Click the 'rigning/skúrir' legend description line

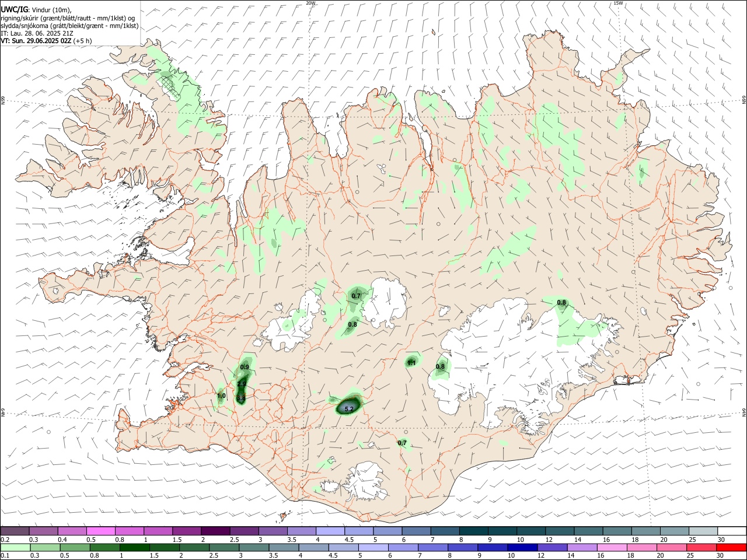coord(68,17)
